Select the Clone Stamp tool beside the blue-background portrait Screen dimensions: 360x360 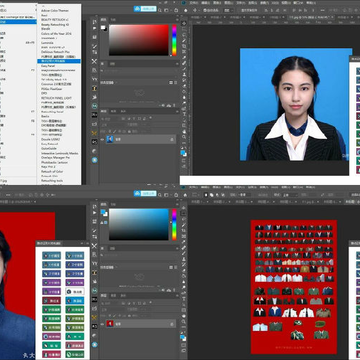pos(184,74)
